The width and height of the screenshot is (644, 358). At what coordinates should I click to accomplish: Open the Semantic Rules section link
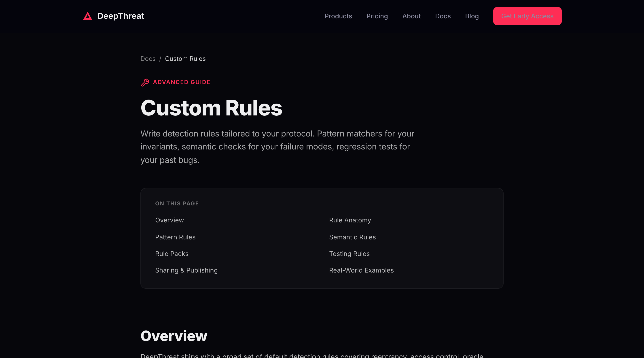tap(352, 237)
